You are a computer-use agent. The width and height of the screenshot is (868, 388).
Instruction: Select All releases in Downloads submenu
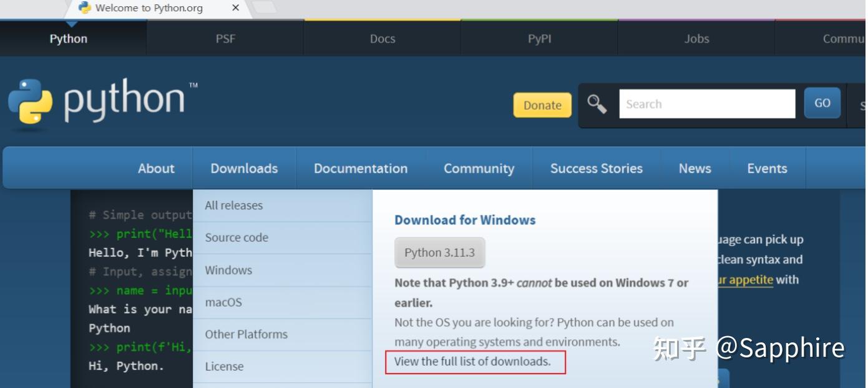pos(234,206)
